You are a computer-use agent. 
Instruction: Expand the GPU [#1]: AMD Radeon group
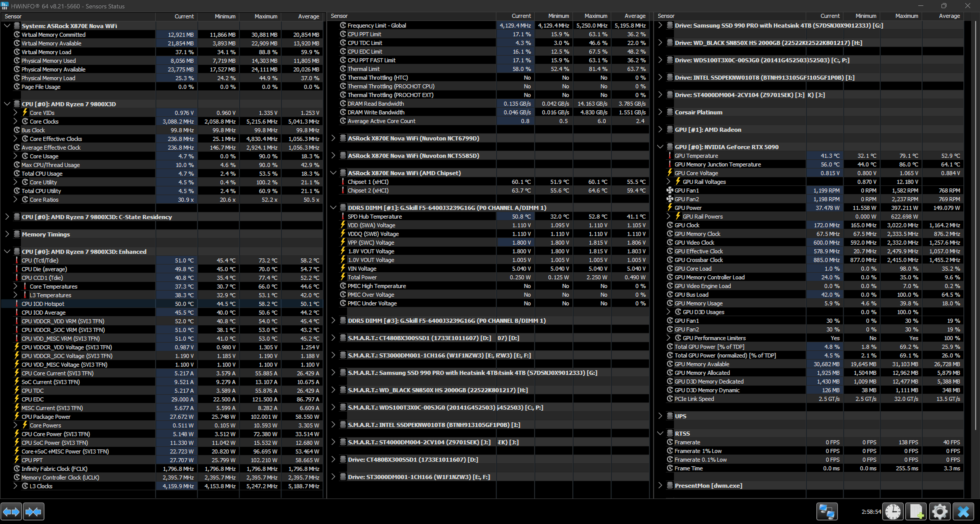tap(660, 129)
